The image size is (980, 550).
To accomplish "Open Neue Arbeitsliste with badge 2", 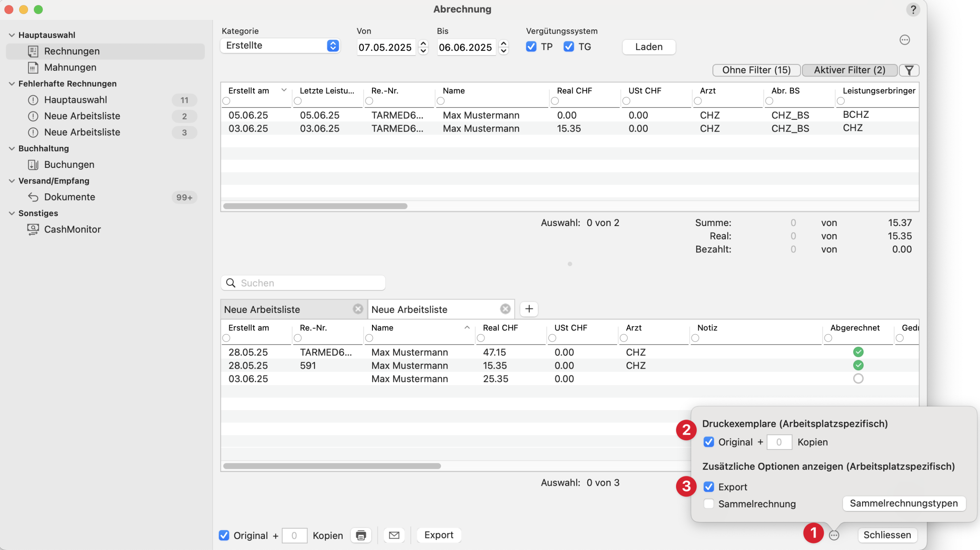I will (105, 116).
